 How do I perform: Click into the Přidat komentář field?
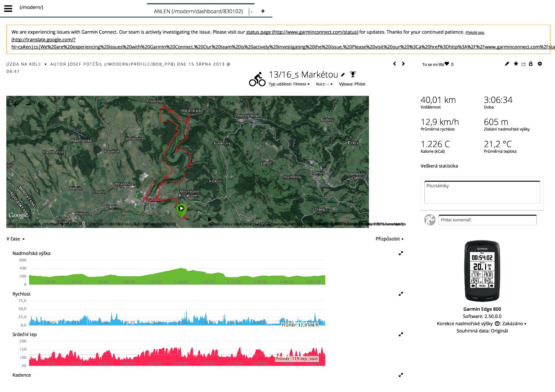[x=487, y=220]
